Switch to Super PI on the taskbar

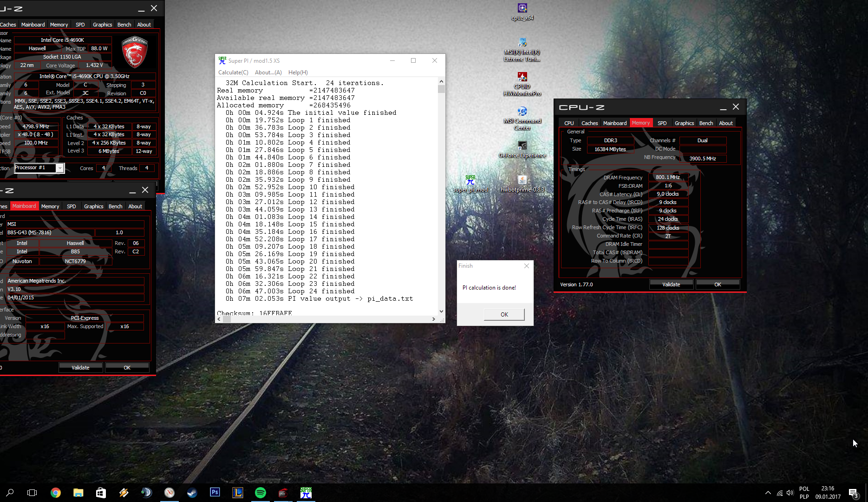coord(306,493)
